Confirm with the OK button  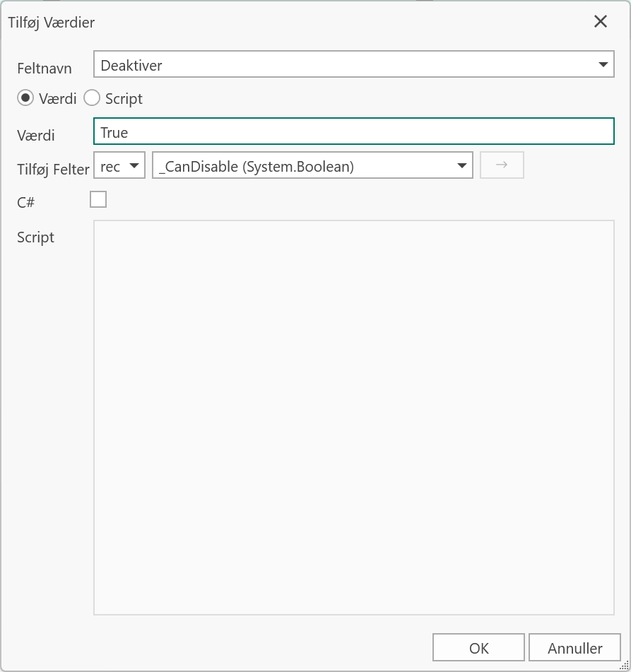pyautogui.click(x=478, y=647)
